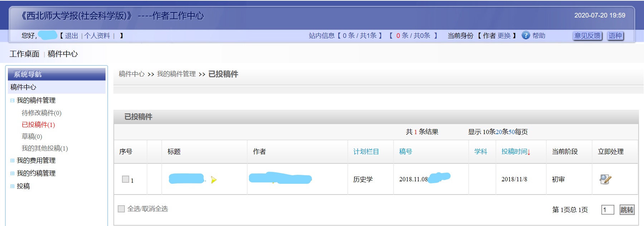Click the 我的约稿管理 label
The image size is (644, 226).
pyautogui.click(x=36, y=173)
